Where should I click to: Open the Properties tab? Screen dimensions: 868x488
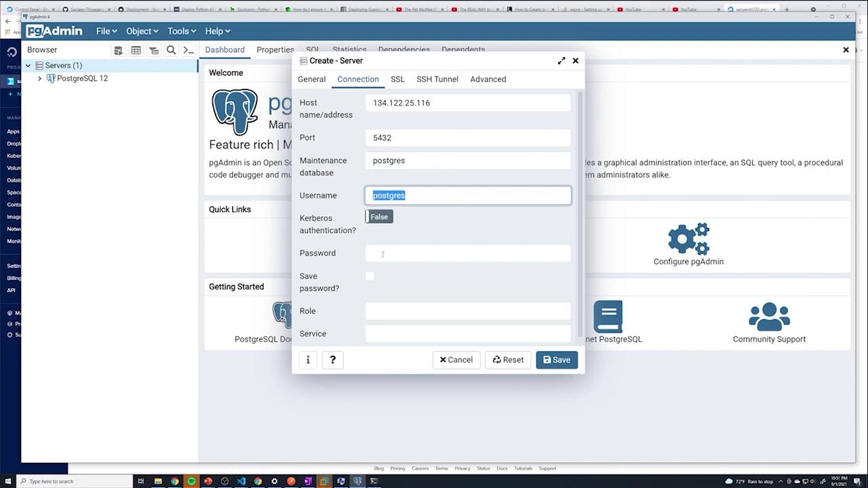[x=275, y=49]
